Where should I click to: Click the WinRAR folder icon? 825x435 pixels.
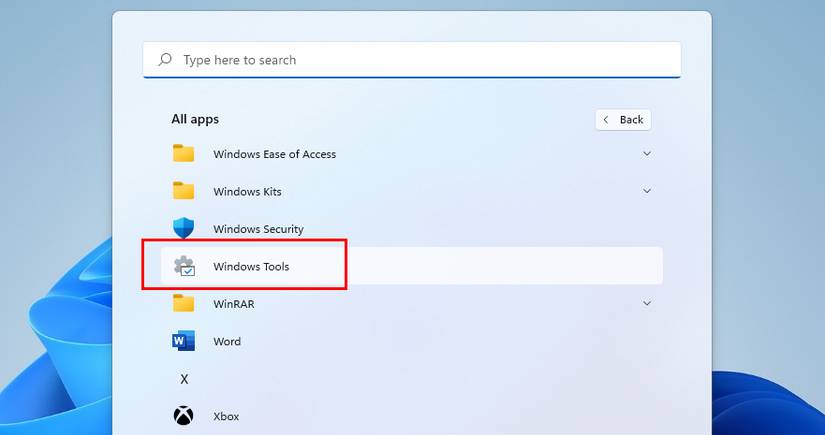tap(184, 304)
